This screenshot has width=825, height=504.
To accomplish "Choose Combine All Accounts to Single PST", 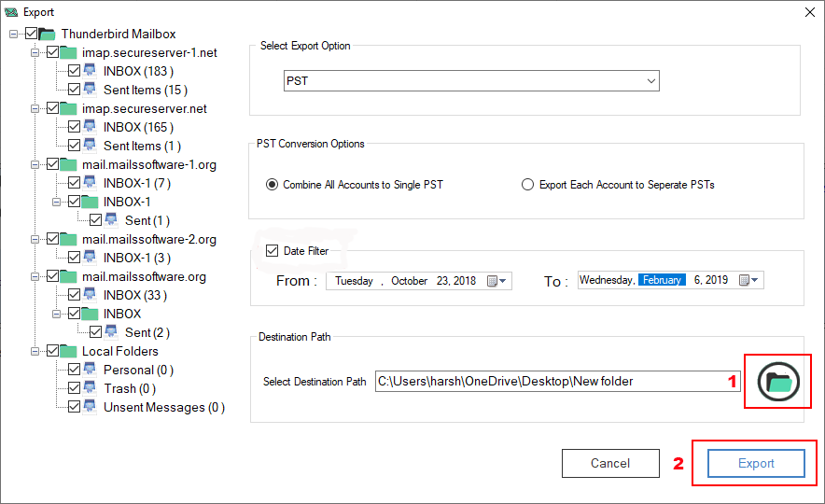I will (273, 185).
